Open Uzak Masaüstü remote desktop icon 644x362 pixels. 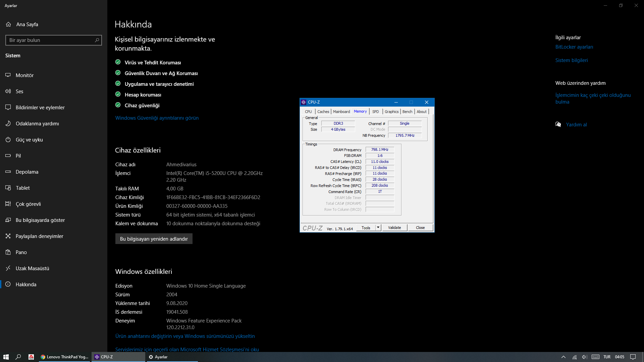point(8,268)
